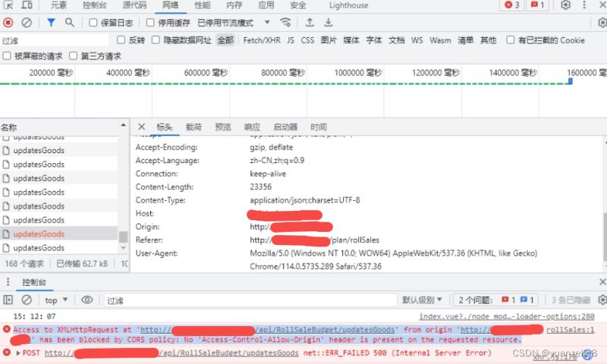Export HAR file download icon
Screen dimensions: 607x364
[329, 23]
